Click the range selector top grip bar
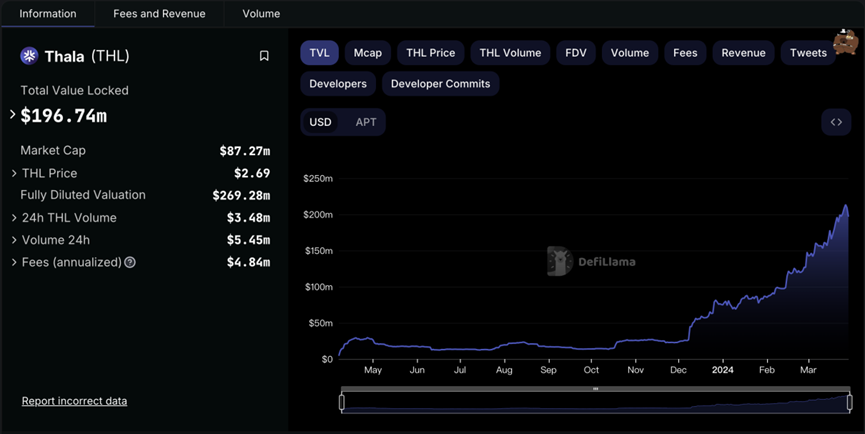The width and height of the screenshot is (865, 434). [x=595, y=389]
